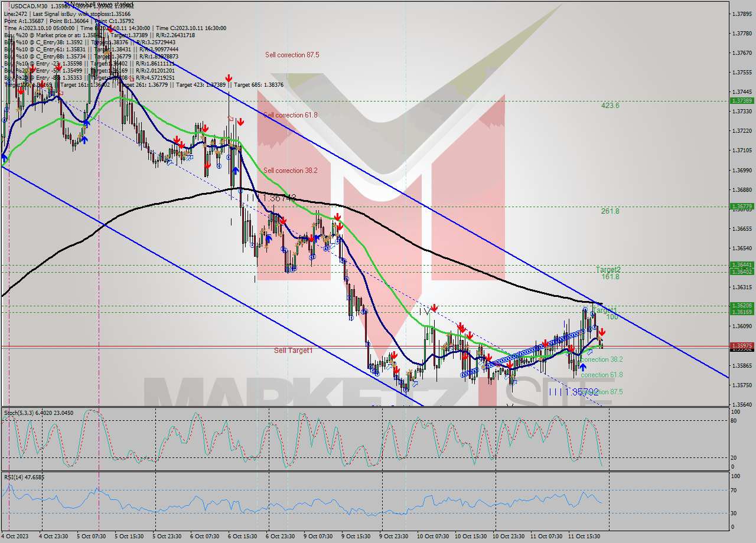Click the green 1.36402 price tag
Image resolution: width=756 pixels, height=543 pixels.
[741, 271]
